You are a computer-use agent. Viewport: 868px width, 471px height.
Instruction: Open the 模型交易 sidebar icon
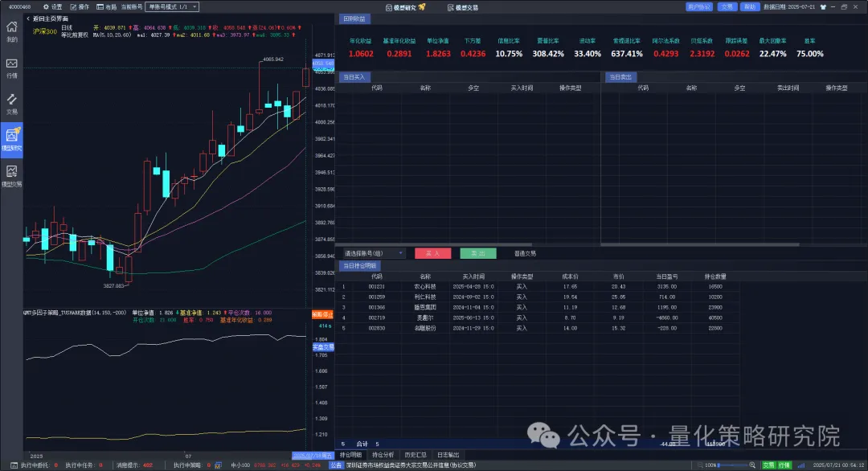[x=11, y=176]
